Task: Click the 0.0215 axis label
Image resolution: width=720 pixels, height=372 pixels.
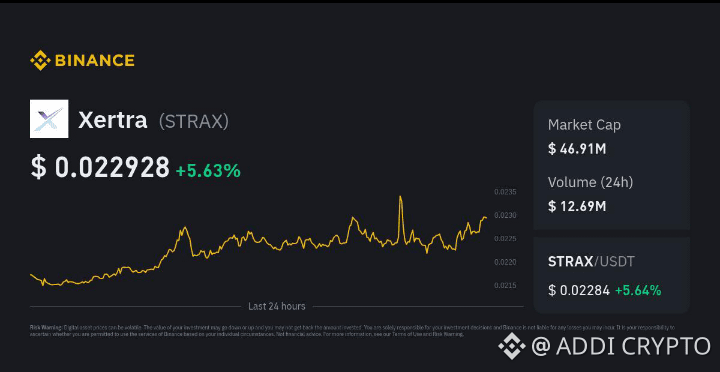Action: [505, 286]
